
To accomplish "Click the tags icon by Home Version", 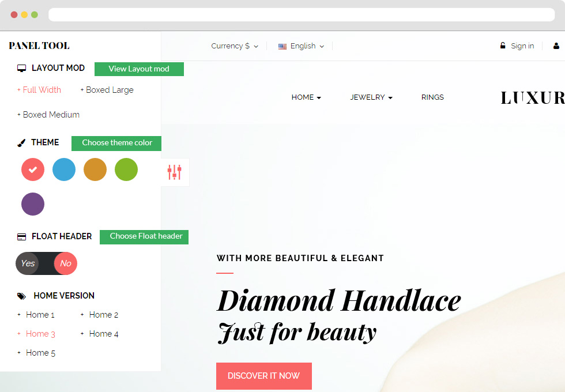I will tap(22, 296).
